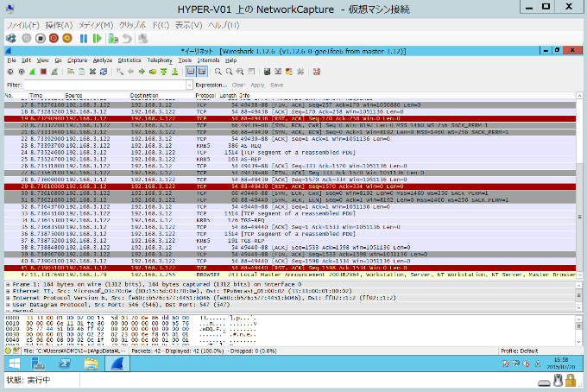
Task: Open Hyper-V 操作(A) menu
Action: [59, 25]
